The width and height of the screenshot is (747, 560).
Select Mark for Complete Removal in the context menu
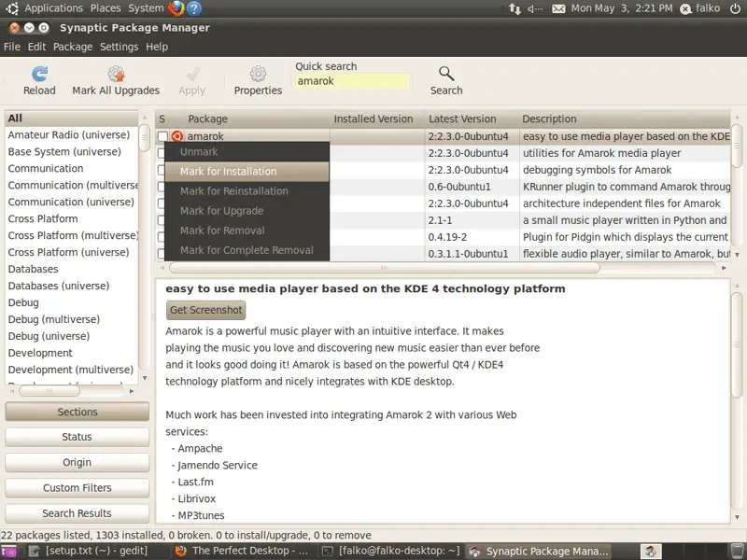(x=247, y=250)
